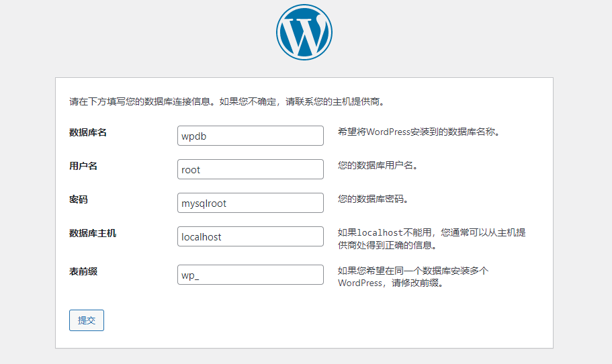The image size is (612, 364).
Task: Click the hint about installing multiple WordPress
Action: 413,277
